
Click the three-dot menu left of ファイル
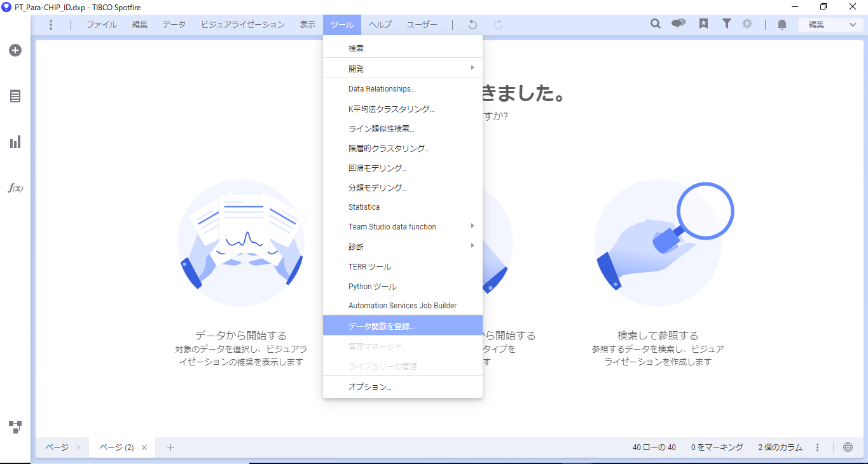pos(51,25)
